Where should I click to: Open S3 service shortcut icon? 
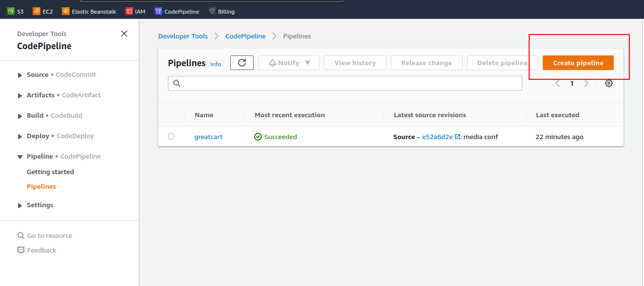(11, 11)
